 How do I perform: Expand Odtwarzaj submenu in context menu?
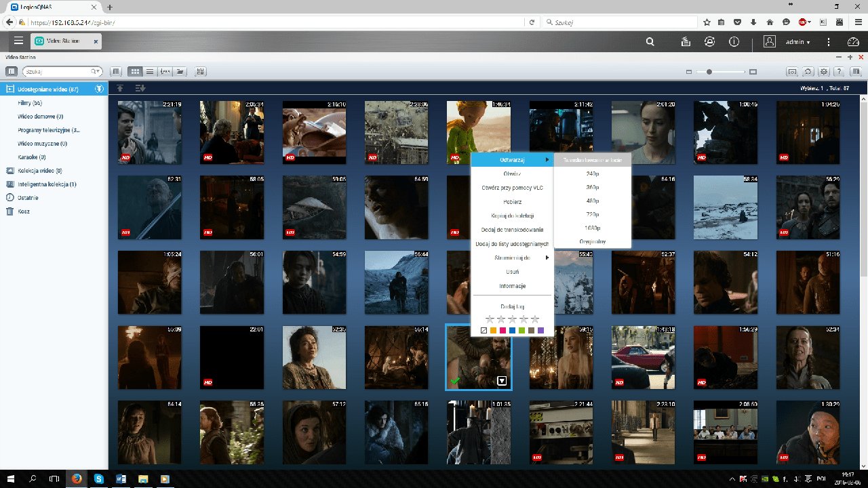coord(512,159)
